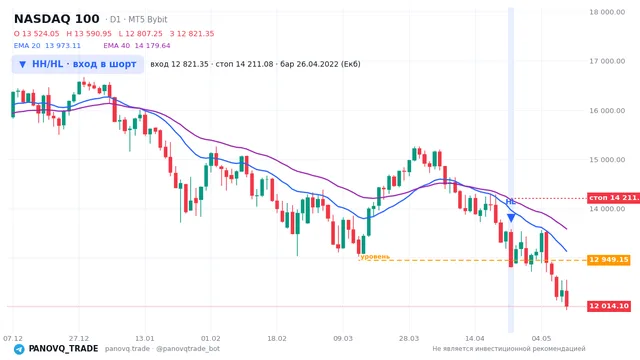This screenshot has width=640, height=360.
Task: Click the blue short-entry triangle marker
Action: 511,218
